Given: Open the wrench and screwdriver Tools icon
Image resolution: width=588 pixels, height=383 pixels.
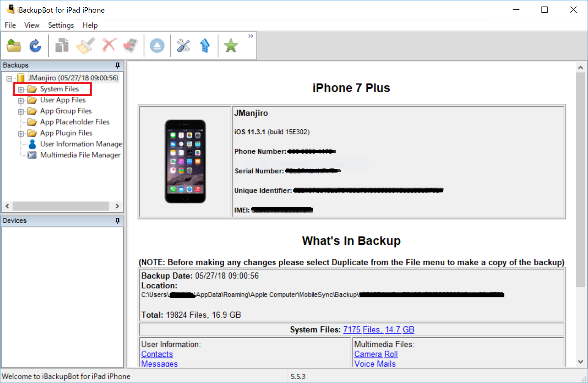Looking at the screenshot, I should [x=184, y=45].
